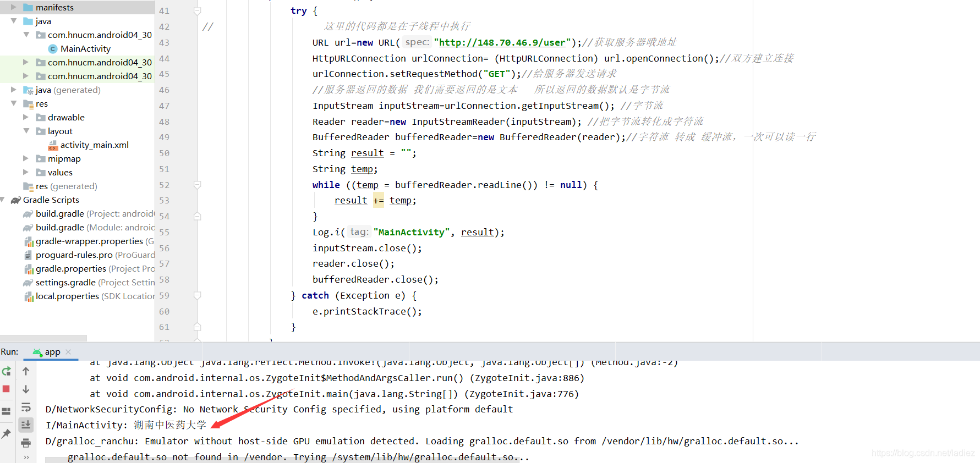Click the drawable folder icon
Screen dimensions: 980x463
pyautogui.click(x=41, y=117)
